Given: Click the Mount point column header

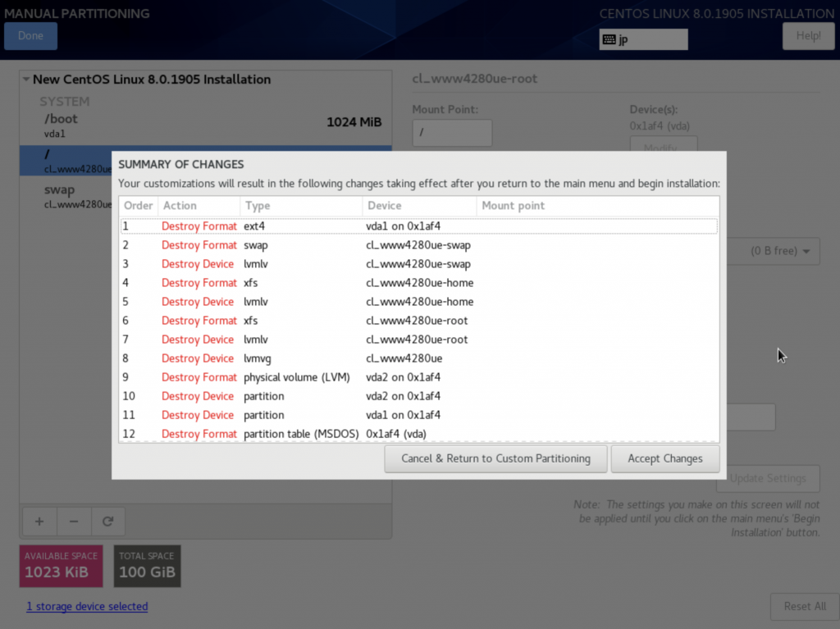Looking at the screenshot, I should 597,206.
